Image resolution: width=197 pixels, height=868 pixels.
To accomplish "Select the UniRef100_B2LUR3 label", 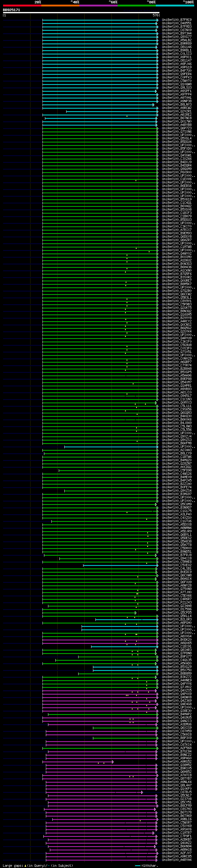I will 176,620.
